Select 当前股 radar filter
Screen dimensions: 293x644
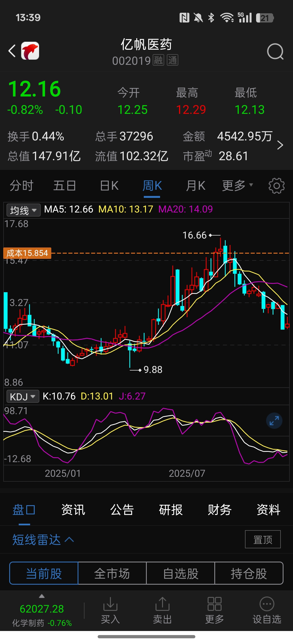(x=44, y=574)
